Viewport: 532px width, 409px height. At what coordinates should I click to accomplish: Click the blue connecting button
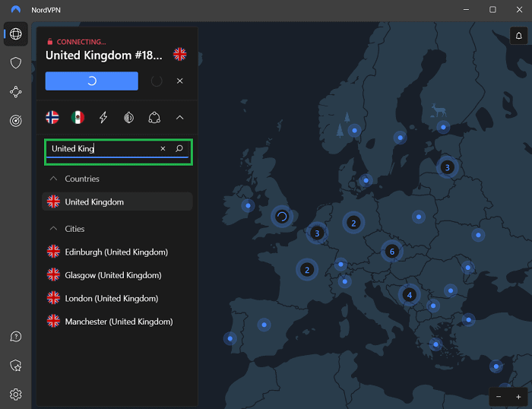[91, 81]
